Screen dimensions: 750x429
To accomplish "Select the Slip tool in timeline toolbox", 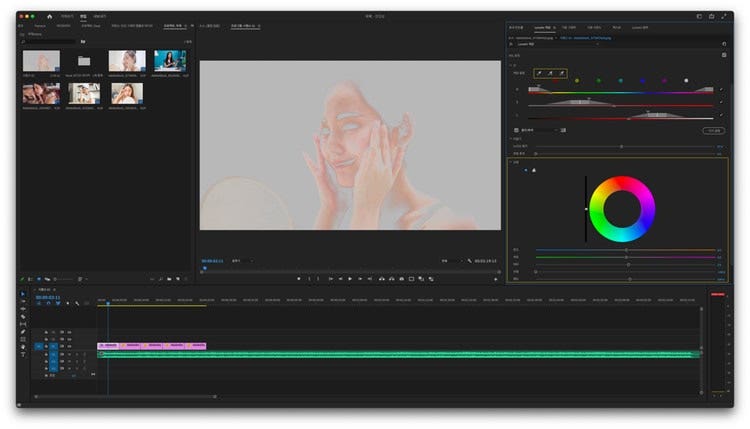I will pos(22,324).
